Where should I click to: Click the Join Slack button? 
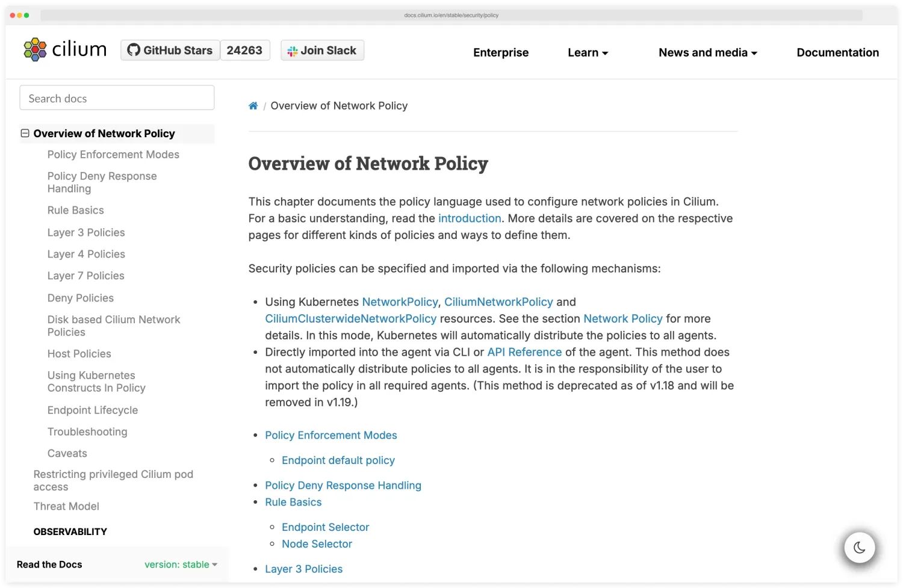[322, 51]
